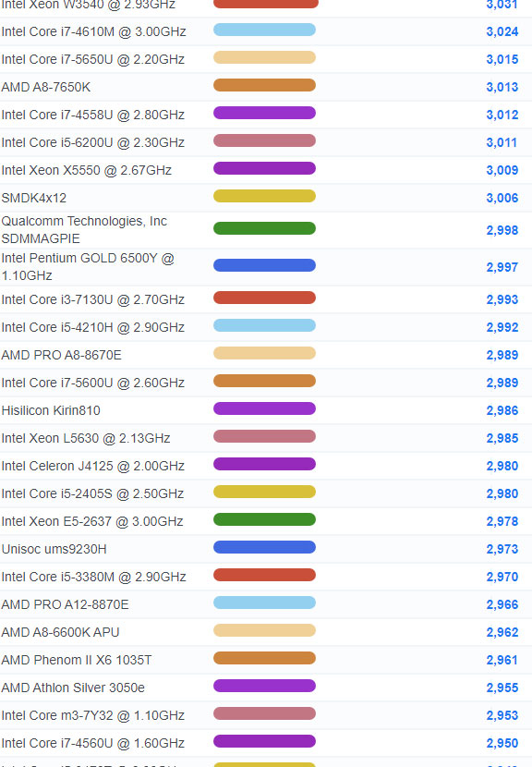Open Hisilicon Kirin810 entry

click(x=51, y=410)
